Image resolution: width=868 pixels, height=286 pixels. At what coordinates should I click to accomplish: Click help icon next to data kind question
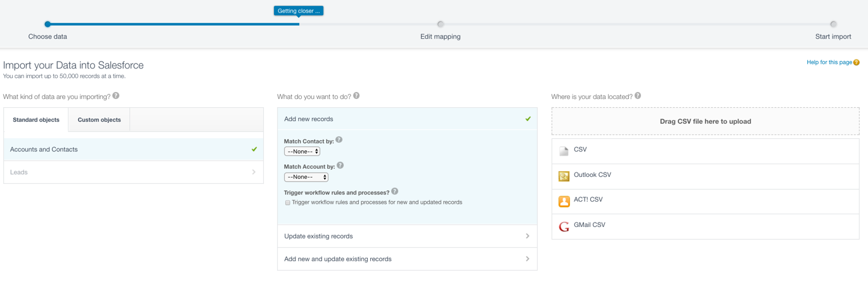coord(116,96)
